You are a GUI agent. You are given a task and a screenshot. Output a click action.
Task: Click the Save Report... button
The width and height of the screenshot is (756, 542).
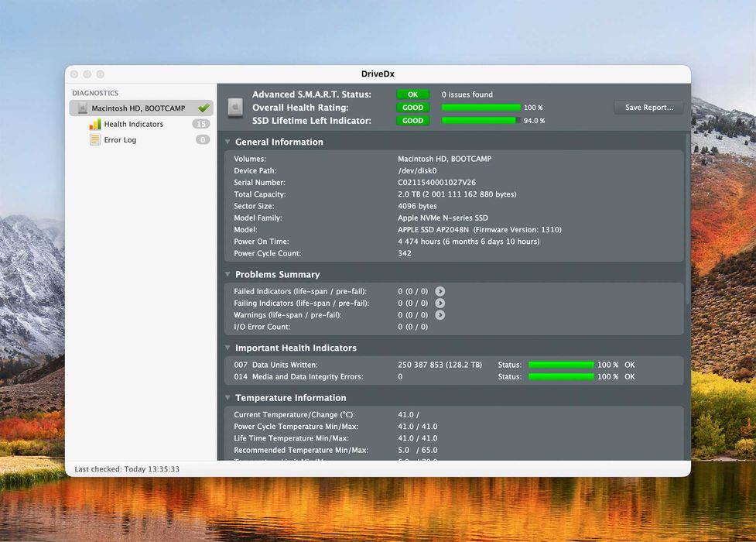tap(649, 107)
